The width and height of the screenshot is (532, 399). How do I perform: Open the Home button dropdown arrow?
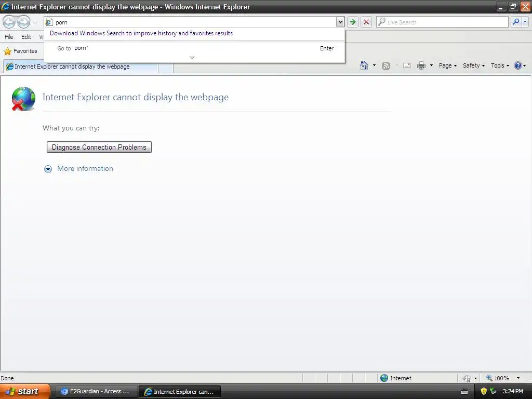(x=374, y=65)
